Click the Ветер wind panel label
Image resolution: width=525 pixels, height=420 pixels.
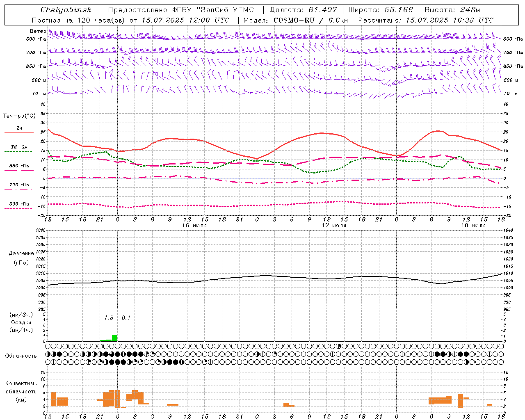point(38,31)
